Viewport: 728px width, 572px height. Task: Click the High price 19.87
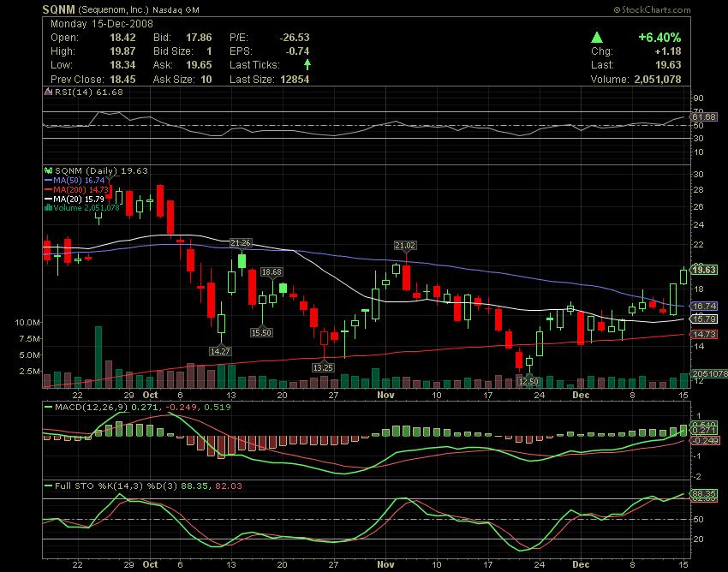coord(122,51)
